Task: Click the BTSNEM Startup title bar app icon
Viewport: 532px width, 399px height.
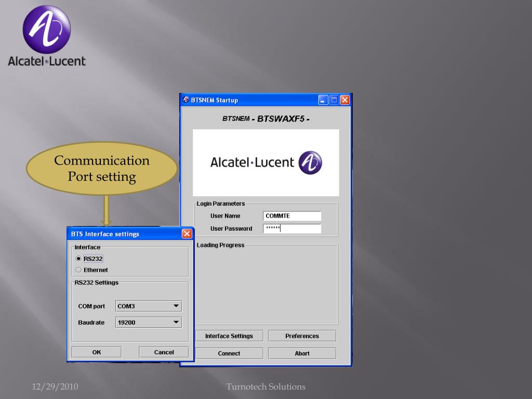Action: coord(185,100)
